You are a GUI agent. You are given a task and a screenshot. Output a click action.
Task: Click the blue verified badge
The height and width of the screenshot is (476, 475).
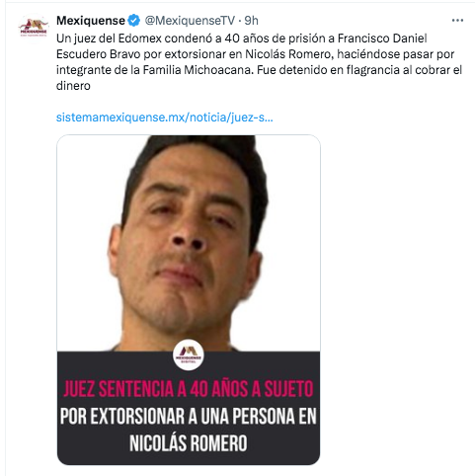(x=133, y=21)
